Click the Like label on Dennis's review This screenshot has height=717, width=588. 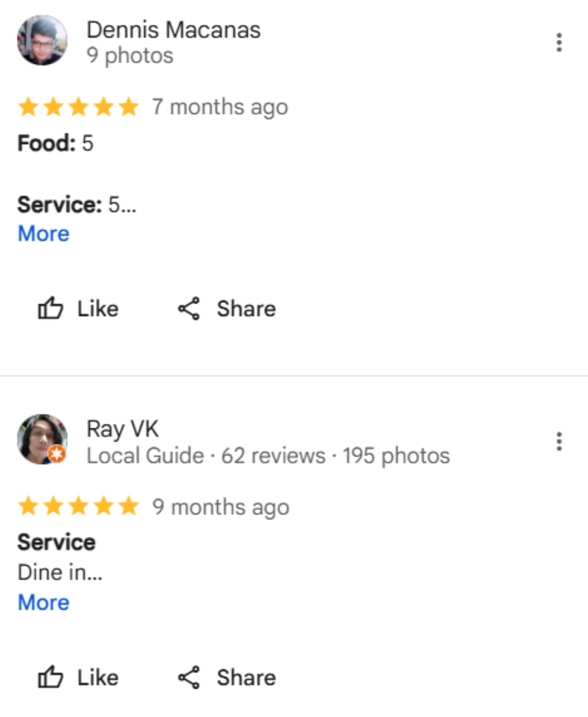coord(98,309)
